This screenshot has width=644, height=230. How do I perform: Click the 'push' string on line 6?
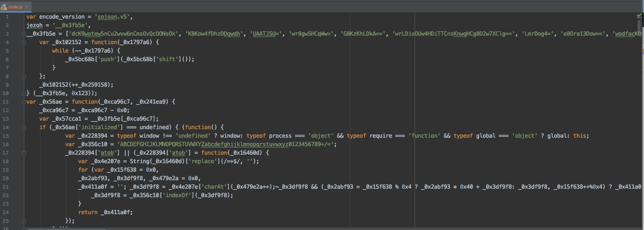pos(107,59)
